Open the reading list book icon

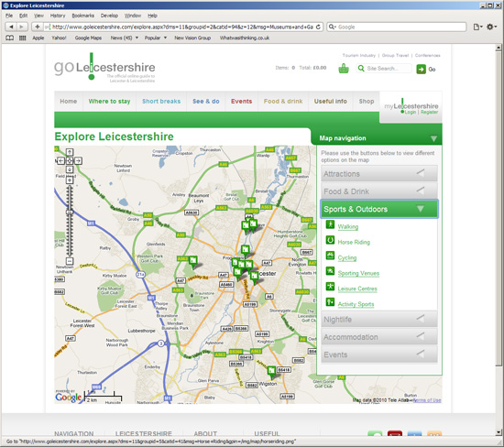(10, 38)
